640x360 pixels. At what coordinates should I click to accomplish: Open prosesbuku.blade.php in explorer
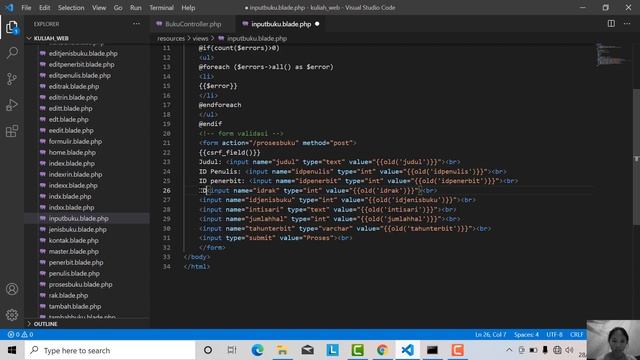pyautogui.click(x=80, y=284)
